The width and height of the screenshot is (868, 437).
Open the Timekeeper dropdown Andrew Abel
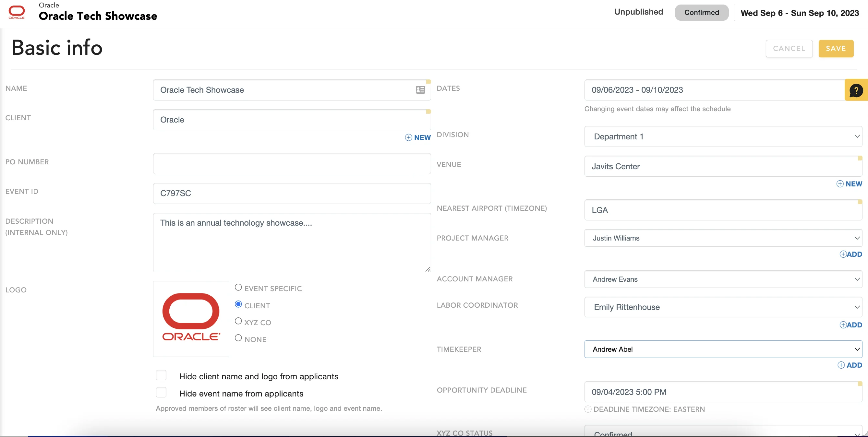pyautogui.click(x=723, y=349)
